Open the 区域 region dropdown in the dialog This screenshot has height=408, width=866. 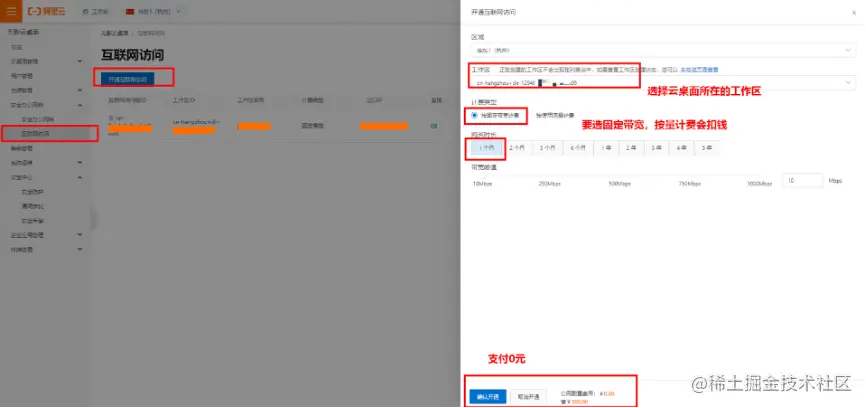662,50
